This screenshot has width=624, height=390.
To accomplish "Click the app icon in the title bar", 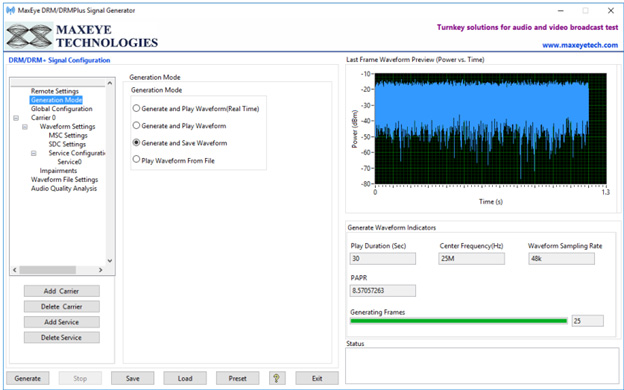I will point(11,10).
